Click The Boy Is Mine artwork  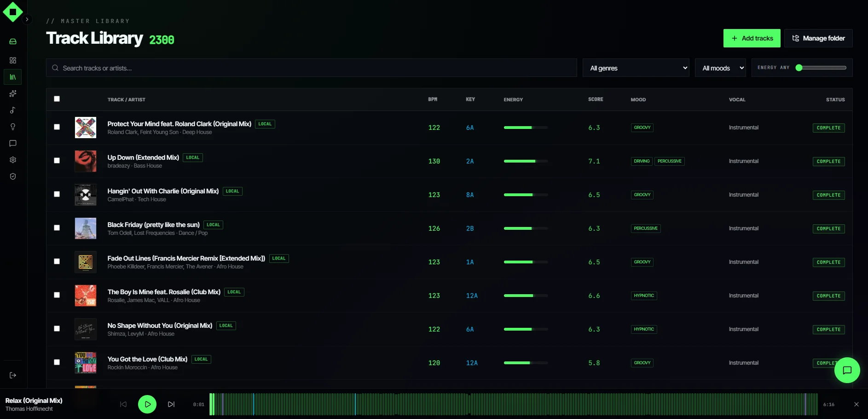(86, 296)
